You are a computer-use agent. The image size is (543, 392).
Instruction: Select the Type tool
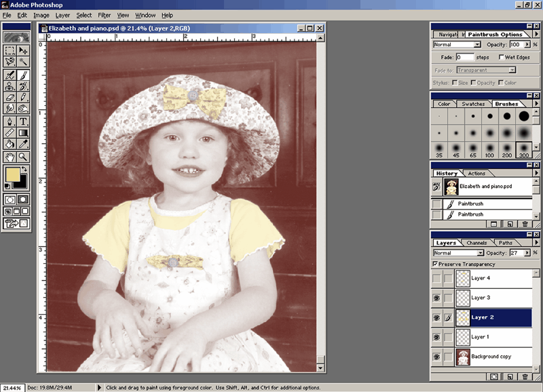pyautogui.click(x=23, y=121)
